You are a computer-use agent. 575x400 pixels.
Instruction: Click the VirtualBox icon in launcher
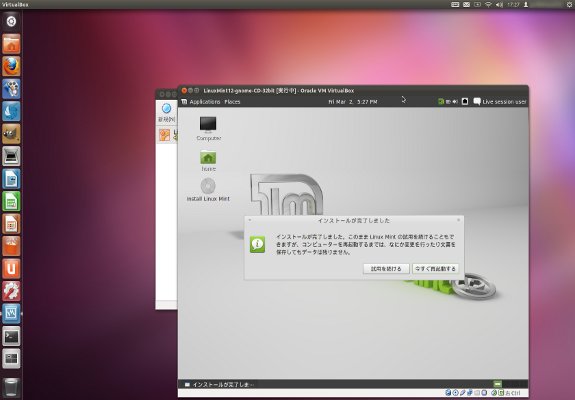(11, 313)
